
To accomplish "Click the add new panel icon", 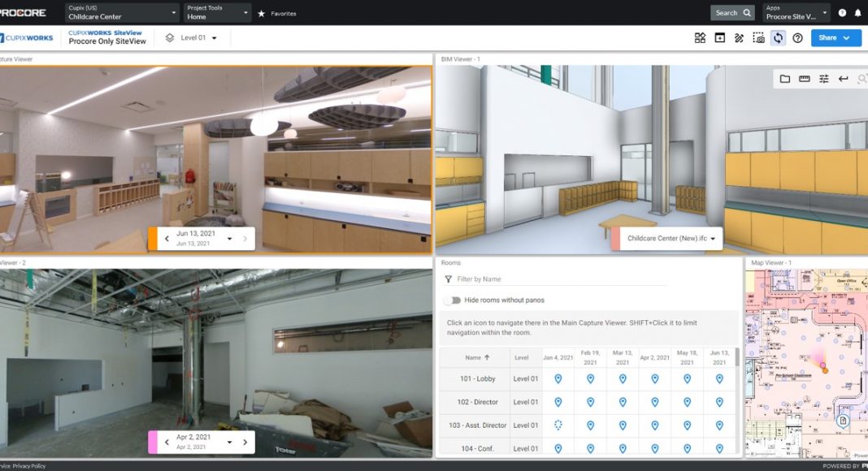I will [x=719, y=38].
